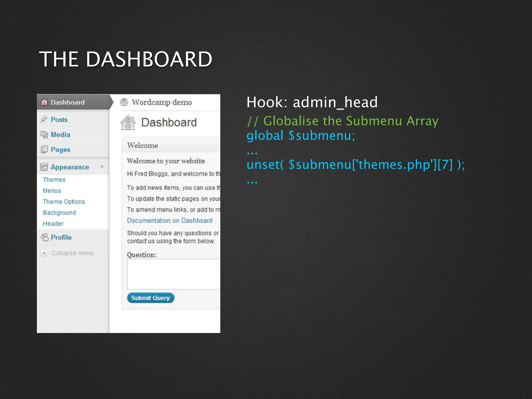Image resolution: width=532 pixels, height=399 pixels.
Task: Click the Welcome widget header bar
Action: (x=171, y=145)
